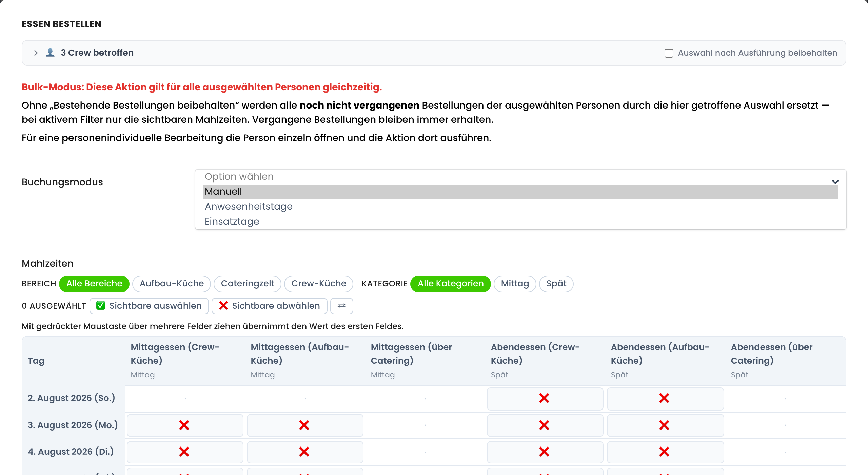868x475 pixels.
Task: Click Sichtbare abwählen button
Action: 270,306
